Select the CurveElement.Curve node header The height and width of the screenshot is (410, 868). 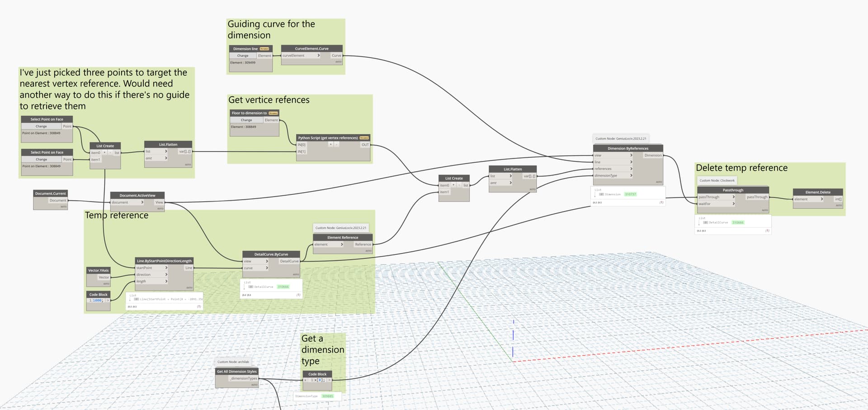pyautogui.click(x=312, y=49)
